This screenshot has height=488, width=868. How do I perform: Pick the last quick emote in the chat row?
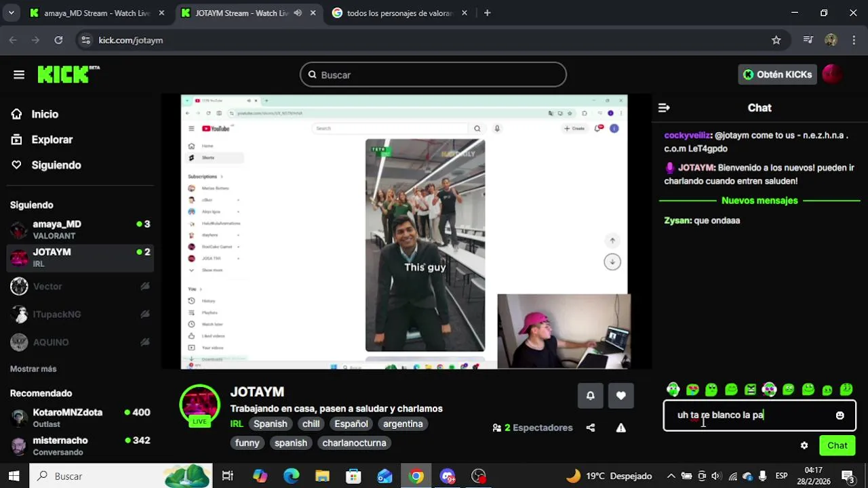coord(846,389)
